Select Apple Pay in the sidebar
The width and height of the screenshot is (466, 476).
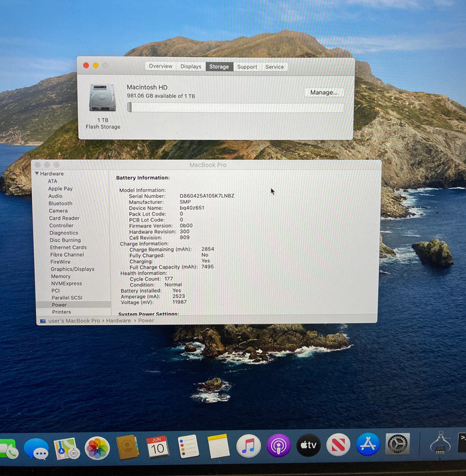click(60, 188)
